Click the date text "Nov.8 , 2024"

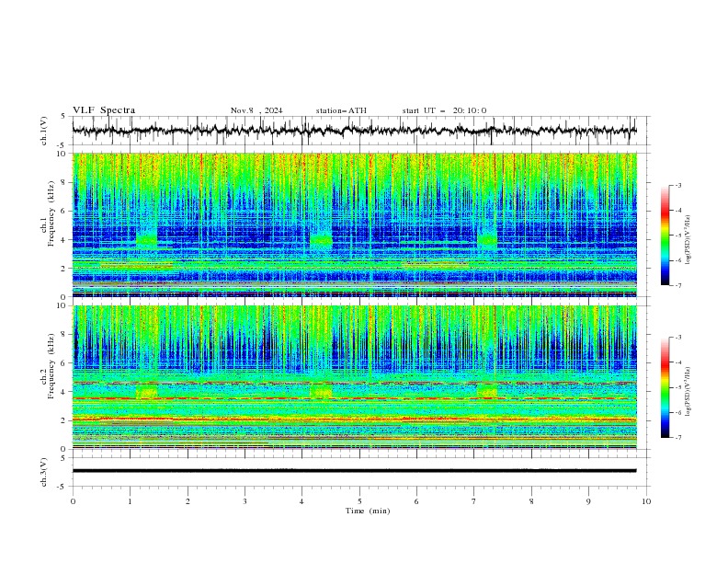256,110
